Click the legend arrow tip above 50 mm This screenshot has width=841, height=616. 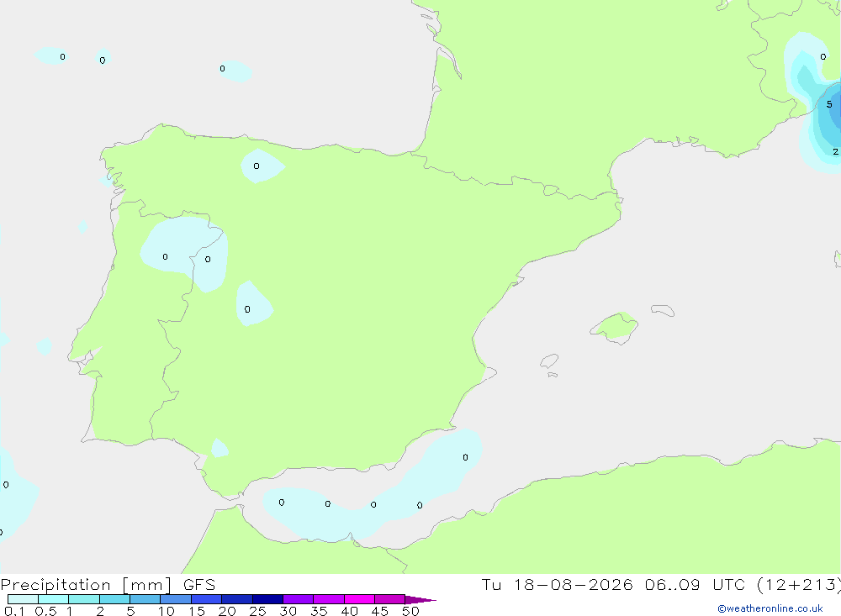pyautogui.click(x=420, y=599)
